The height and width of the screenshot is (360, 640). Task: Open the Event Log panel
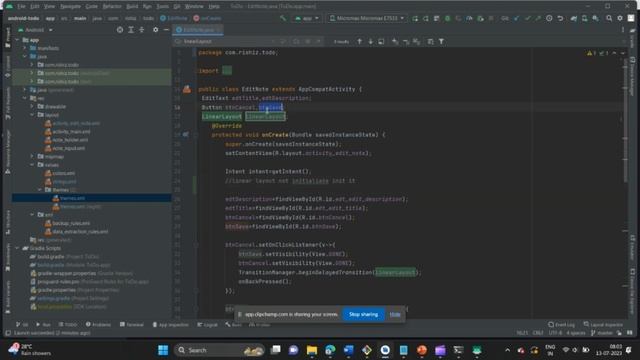coord(562,324)
